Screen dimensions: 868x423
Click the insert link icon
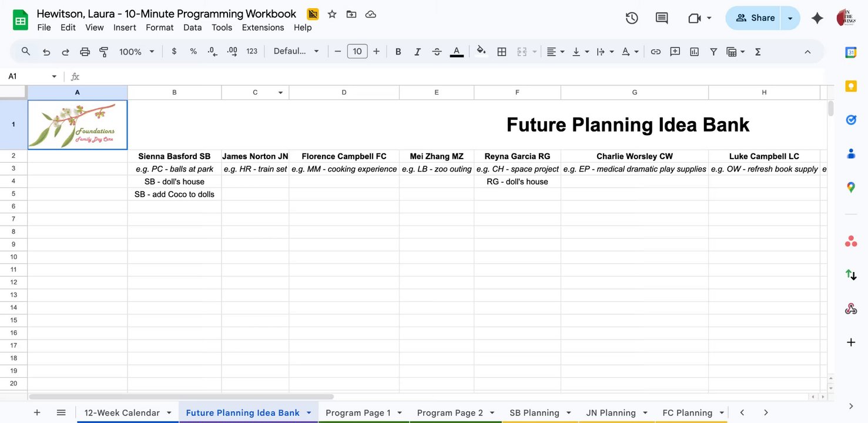click(x=656, y=52)
